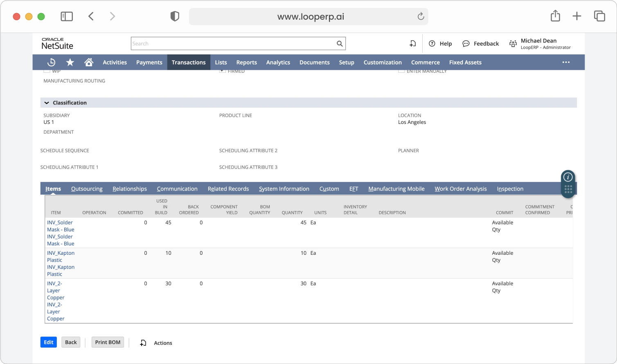The width and height of the screenshot is (617, 364).
Task: Click the Print BOM button
Action: [108, 342]
